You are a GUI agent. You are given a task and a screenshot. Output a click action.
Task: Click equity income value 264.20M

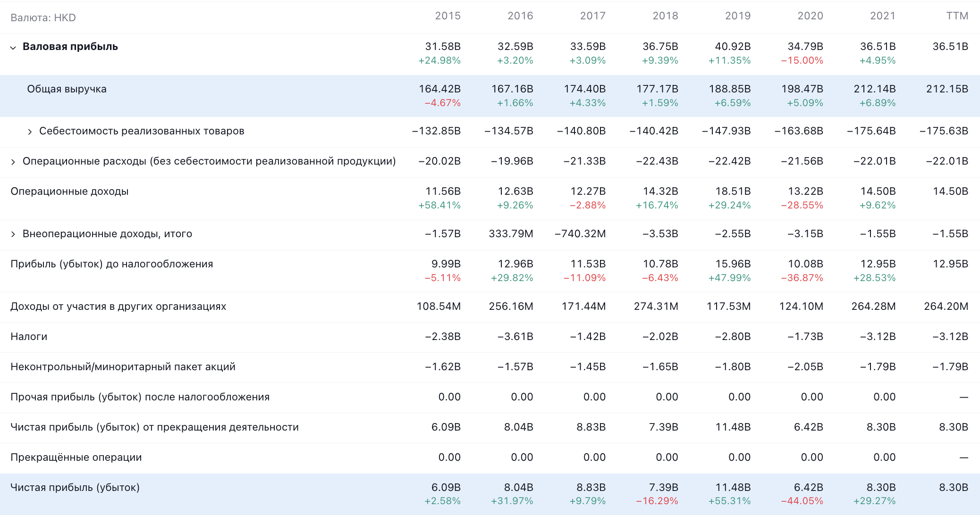pyautogui.click(x=946, y=307)
